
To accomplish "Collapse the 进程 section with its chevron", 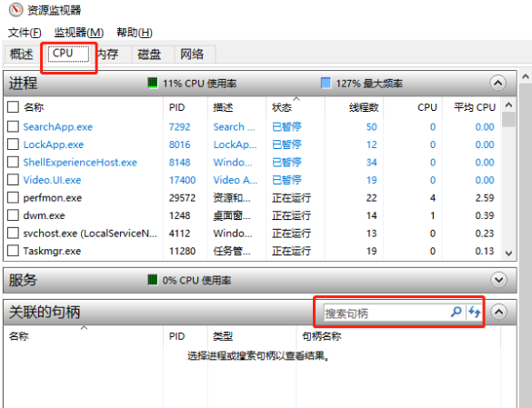I will (497, 83).
